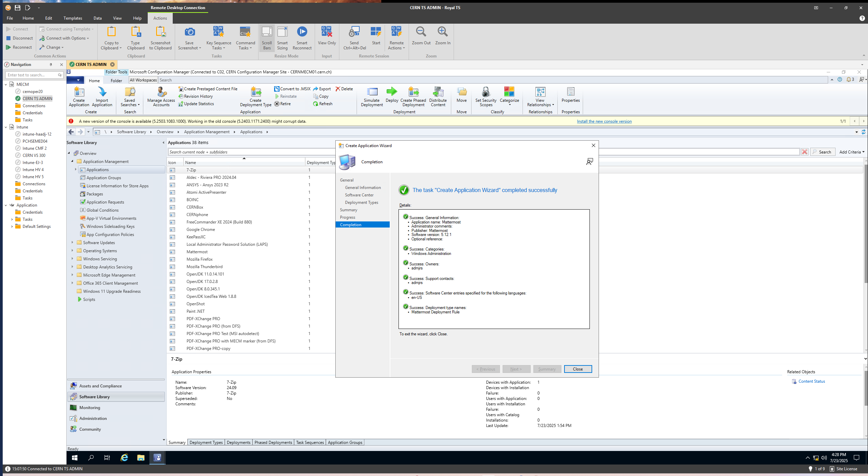The image size is (868, 476).
Task: Click Convert to .MSIX
Action: [292, 89]
